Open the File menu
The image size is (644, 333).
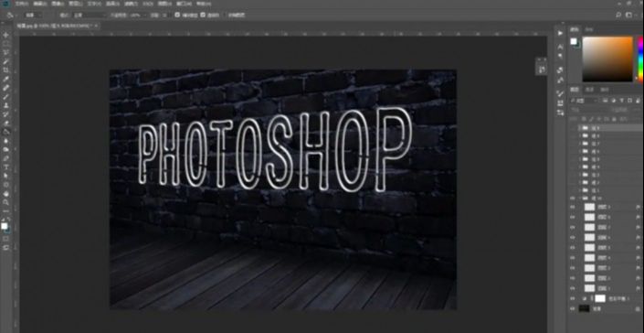[x=22, y=4]
